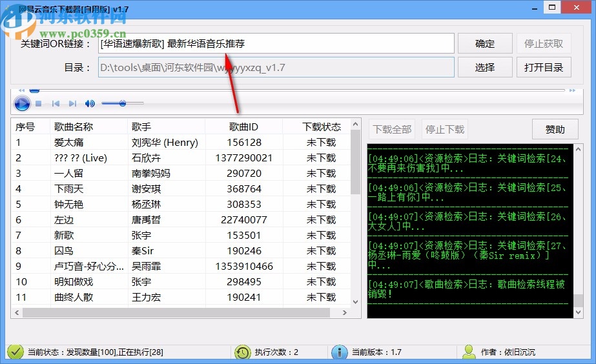Click 选择 to choose a directory

pyautogui.click(x=485, y=68)
